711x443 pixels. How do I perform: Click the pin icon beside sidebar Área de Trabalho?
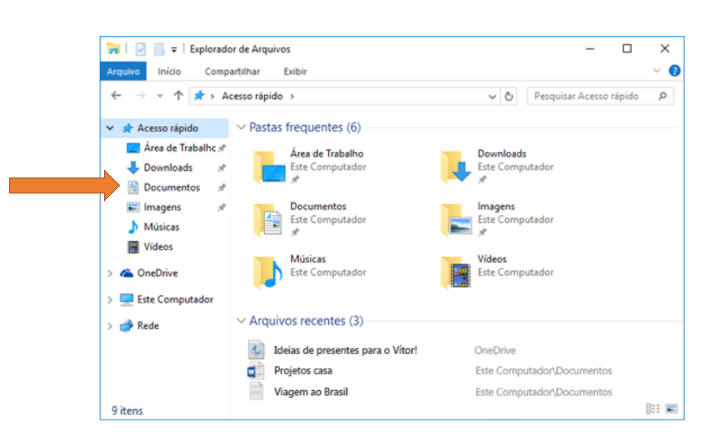222,148
